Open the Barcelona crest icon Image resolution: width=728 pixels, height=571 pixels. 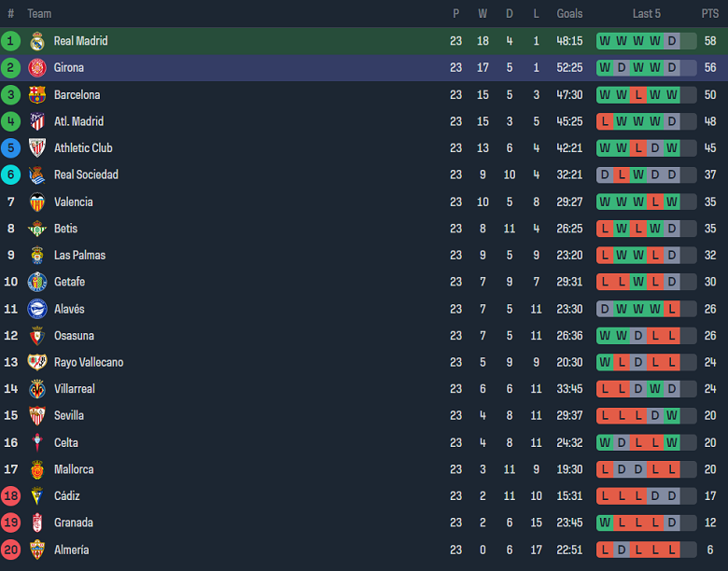point(37,95)
